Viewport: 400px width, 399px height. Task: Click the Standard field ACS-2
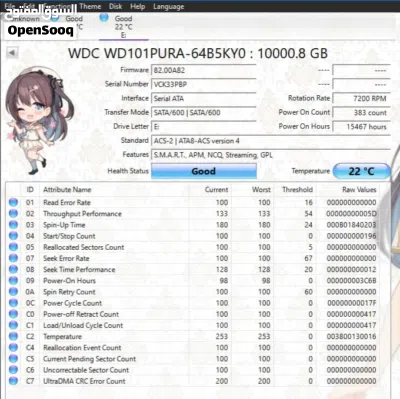point(271,141)
